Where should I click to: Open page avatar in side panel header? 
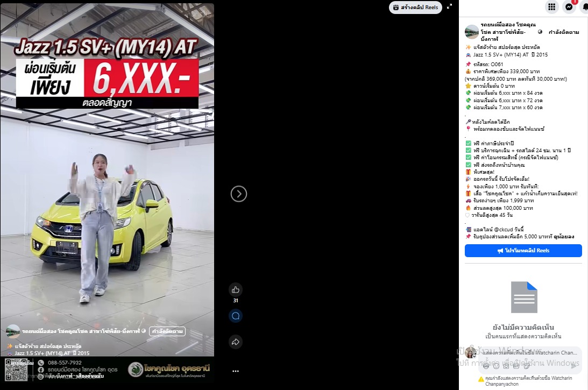pyautogui.click(x=471, y=32)
